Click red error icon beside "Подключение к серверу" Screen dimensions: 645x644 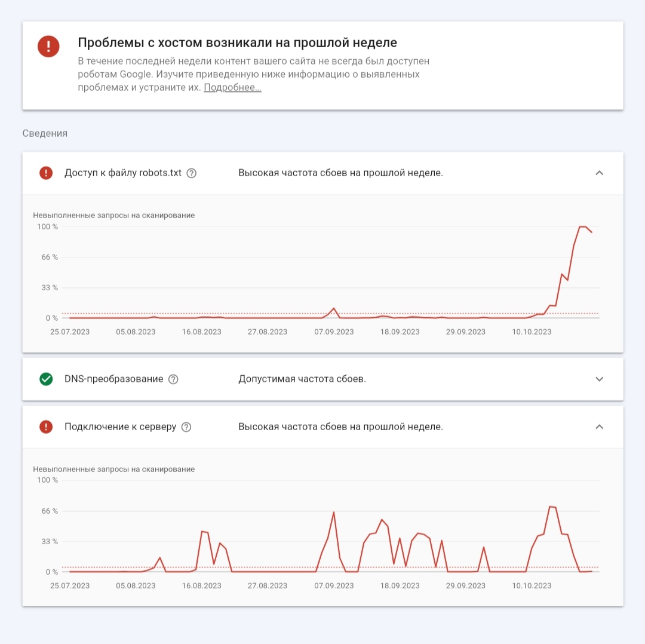pos(46,427)
